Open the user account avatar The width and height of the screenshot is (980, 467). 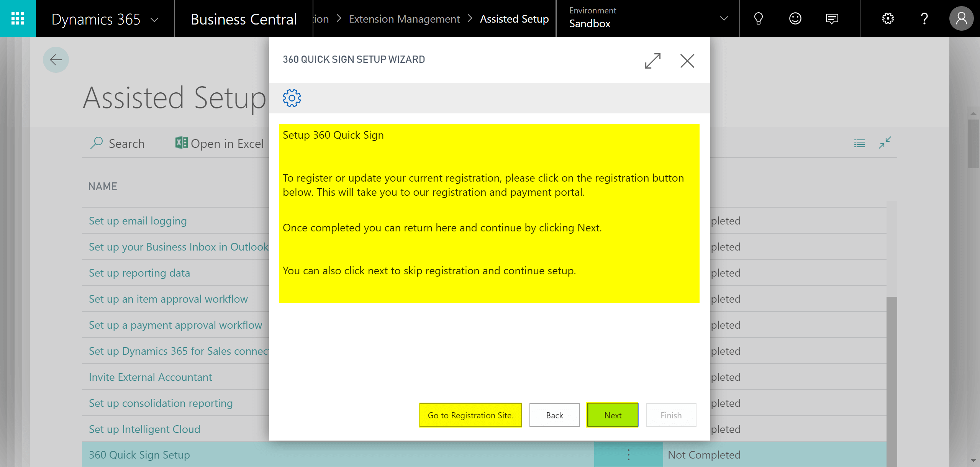tap(962, 18)
